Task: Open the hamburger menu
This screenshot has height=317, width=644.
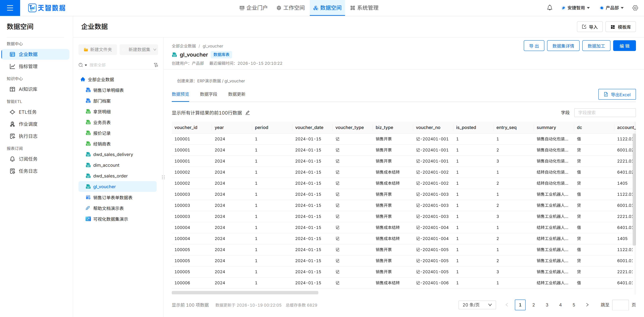Action: [10, 8]
